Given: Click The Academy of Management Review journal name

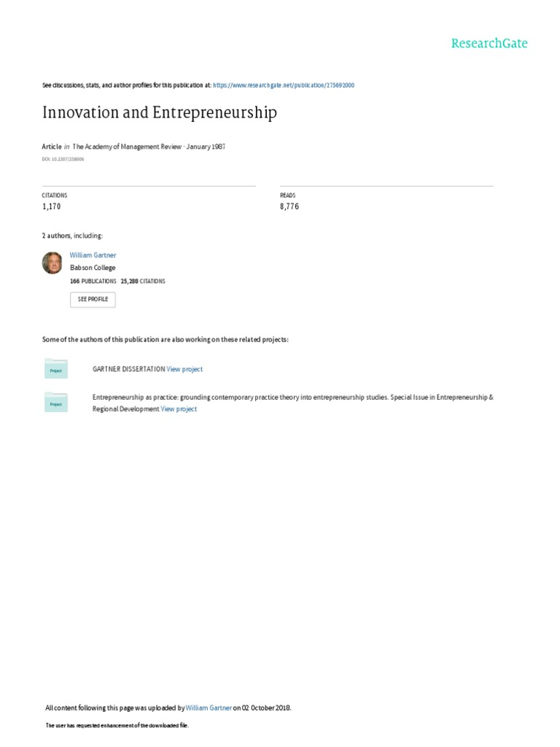Looking at the screenshot, I should (x=127, y=147).
